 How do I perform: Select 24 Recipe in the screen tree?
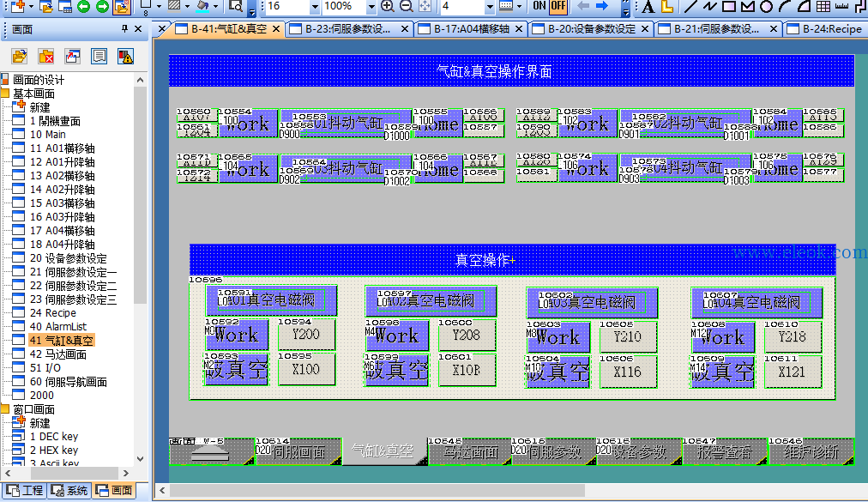[52, 312]
